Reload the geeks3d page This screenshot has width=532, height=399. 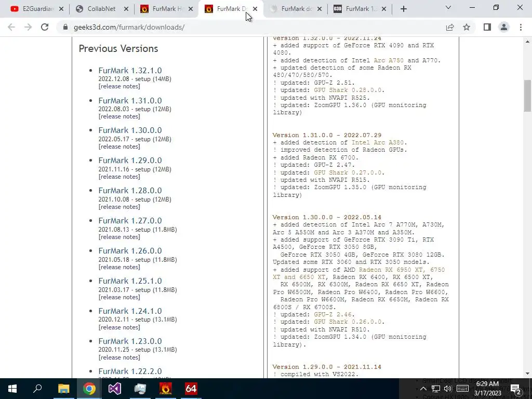(x=45, y=27)
